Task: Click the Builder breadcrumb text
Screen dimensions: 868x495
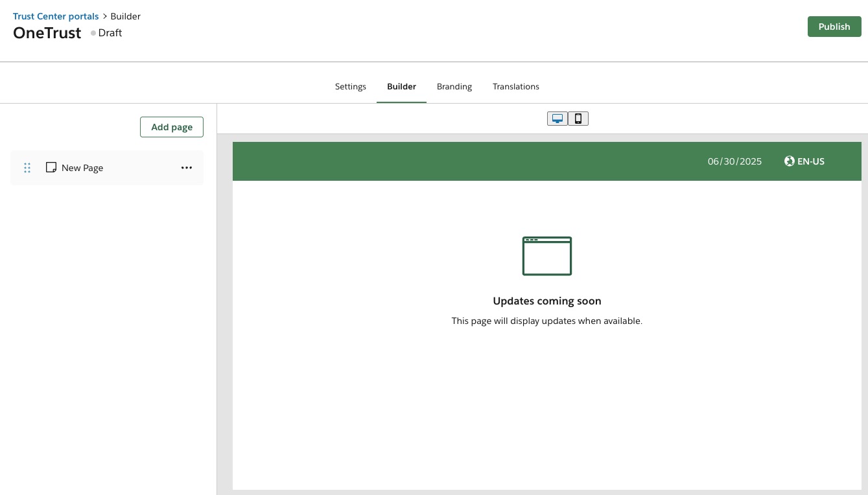Action: coord(126,16)
